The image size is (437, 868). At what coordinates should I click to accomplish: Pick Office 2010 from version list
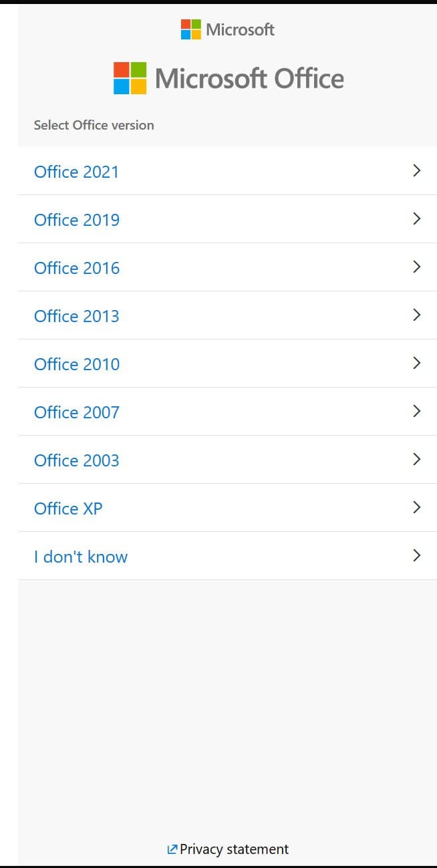[x=77, y=364]
